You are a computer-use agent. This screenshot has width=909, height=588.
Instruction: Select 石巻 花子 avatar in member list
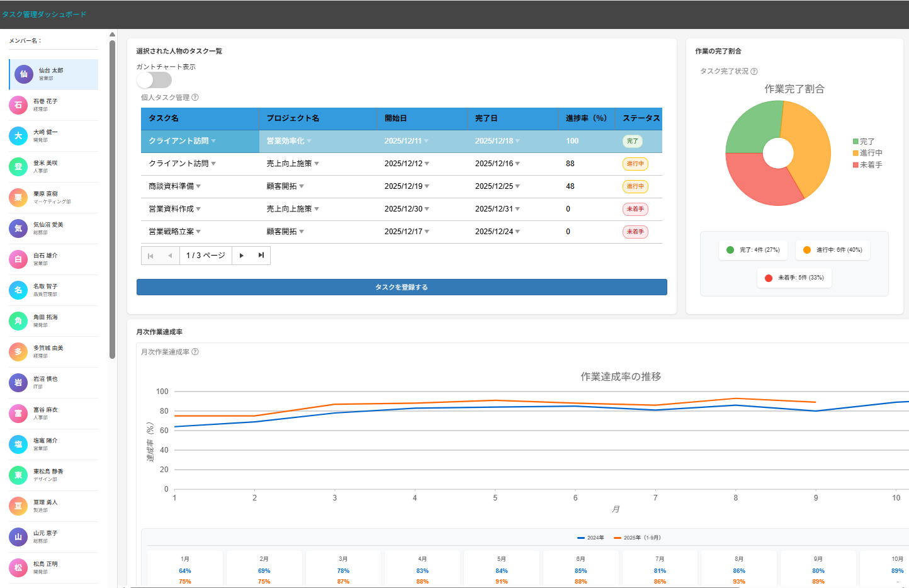(18, 105)
